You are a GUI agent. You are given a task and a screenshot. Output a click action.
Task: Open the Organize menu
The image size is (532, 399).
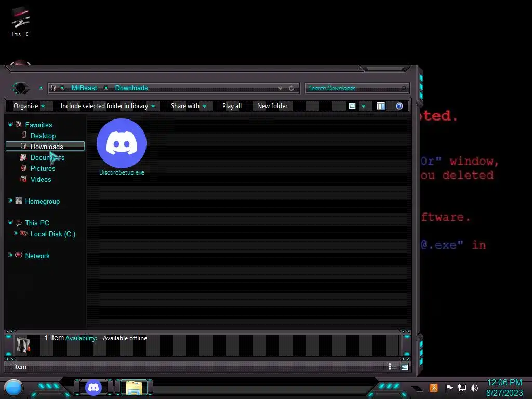coord(29,106)
